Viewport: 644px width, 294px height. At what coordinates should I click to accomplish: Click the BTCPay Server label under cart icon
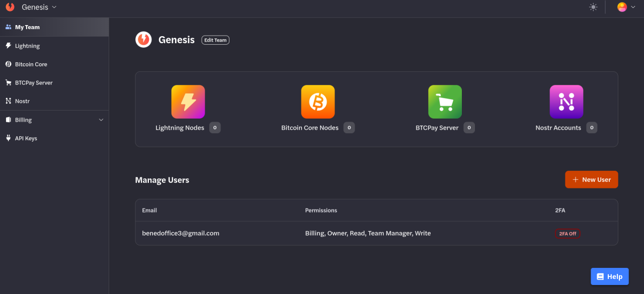(x=437, y=128)
